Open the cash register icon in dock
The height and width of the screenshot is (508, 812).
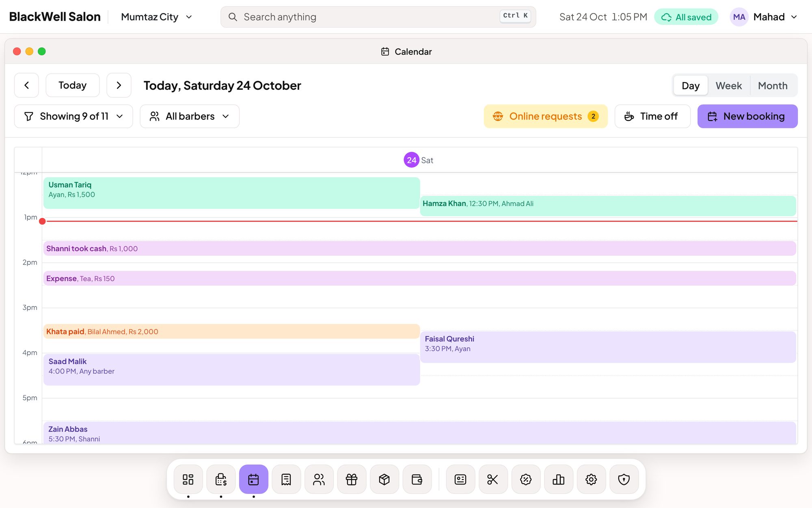pyautogui.click(x=221, y=479)
